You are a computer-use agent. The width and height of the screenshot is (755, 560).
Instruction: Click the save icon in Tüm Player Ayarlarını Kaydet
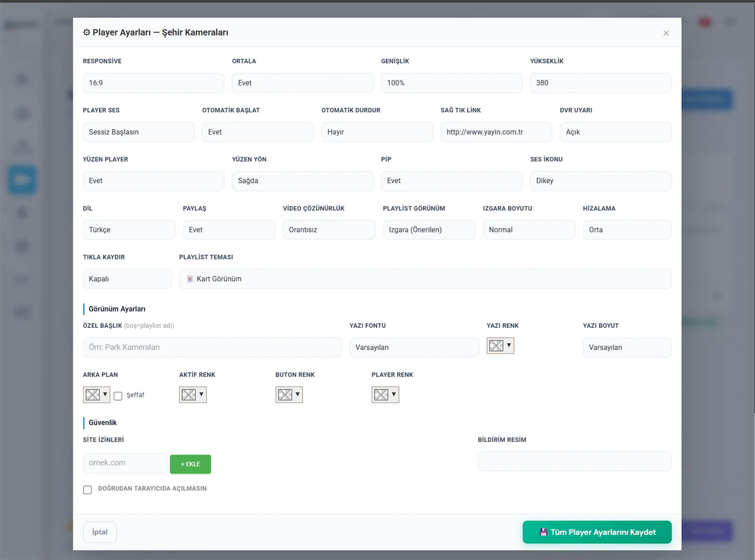(543, 532)
